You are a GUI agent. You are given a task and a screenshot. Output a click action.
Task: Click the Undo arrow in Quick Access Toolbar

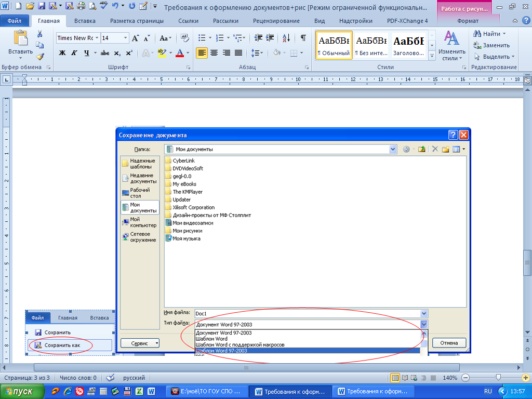click(x=115, y=6)
